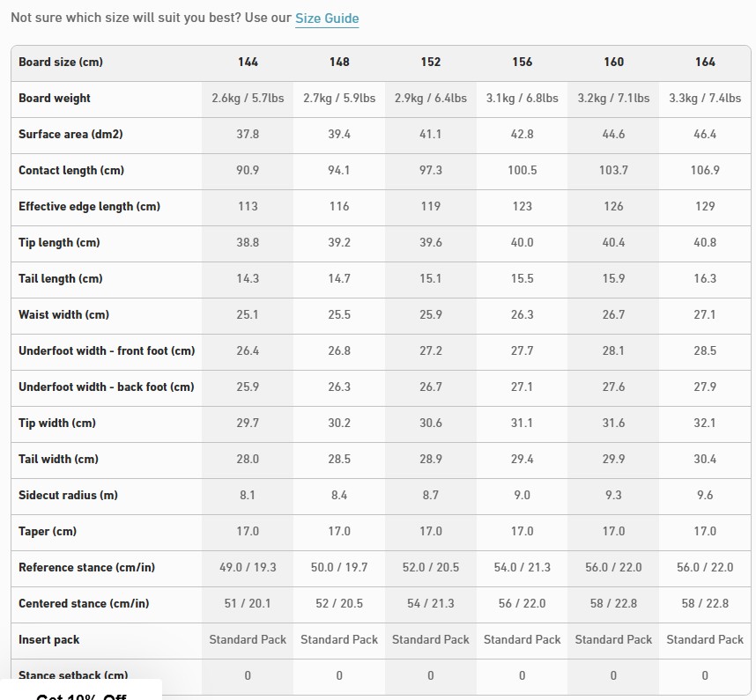Image resolution: width=756 pixels, height=700 pixels.
Task: Click the Underfoot width - front foot label
Action: (x=107, y=351)
